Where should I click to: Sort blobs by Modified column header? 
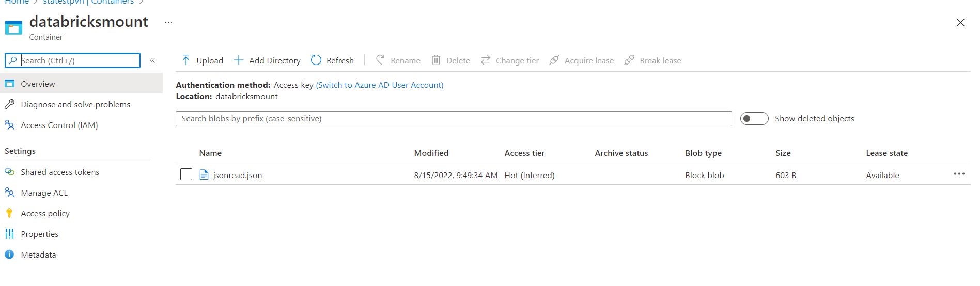tap(431, 153)
